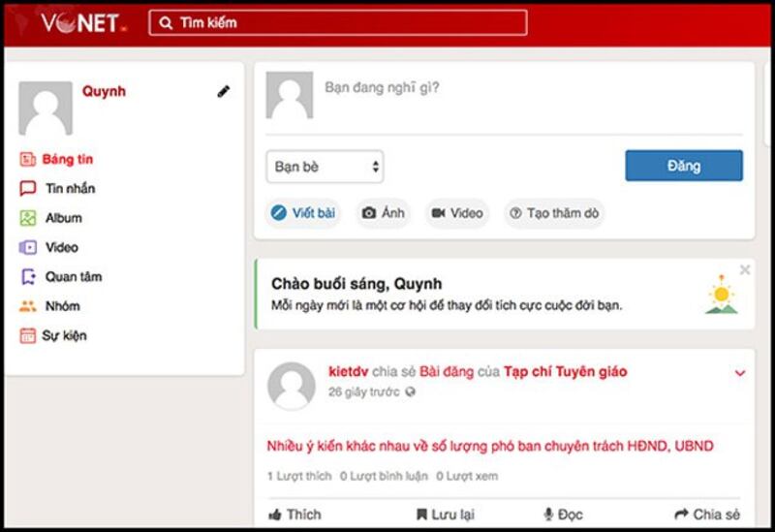Open Tạp chí Tuyên giáo page link
Screen dimensions: 775x532
pyautogui.click(x=565, y=371)
